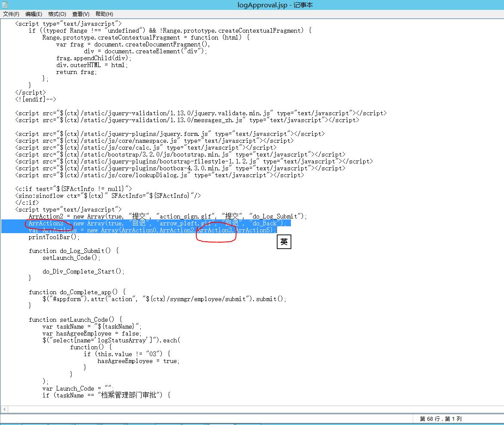Image resolution: width=504 pixels, height=425 pixels.
Task: Click the line 'frag.appendChild(div);'
Action: (94, 58)
